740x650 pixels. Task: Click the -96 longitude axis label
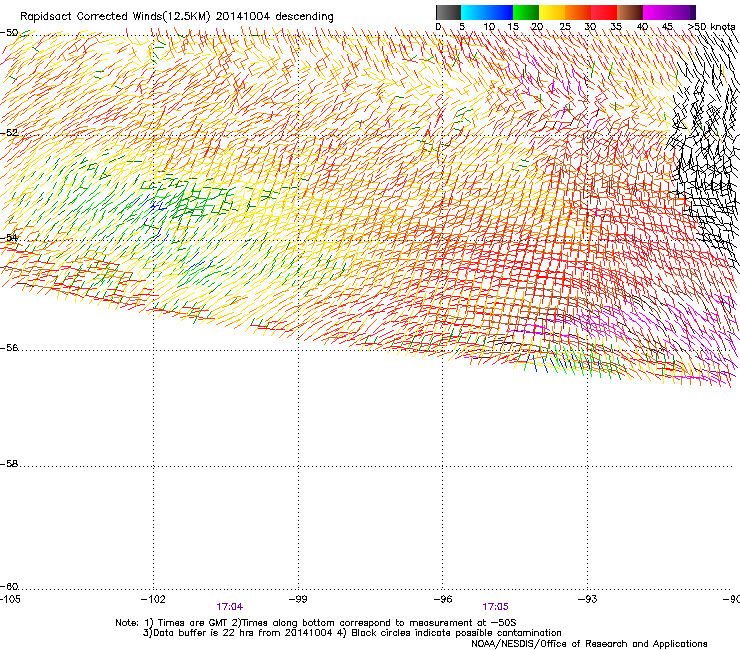[x=443, y=599]
